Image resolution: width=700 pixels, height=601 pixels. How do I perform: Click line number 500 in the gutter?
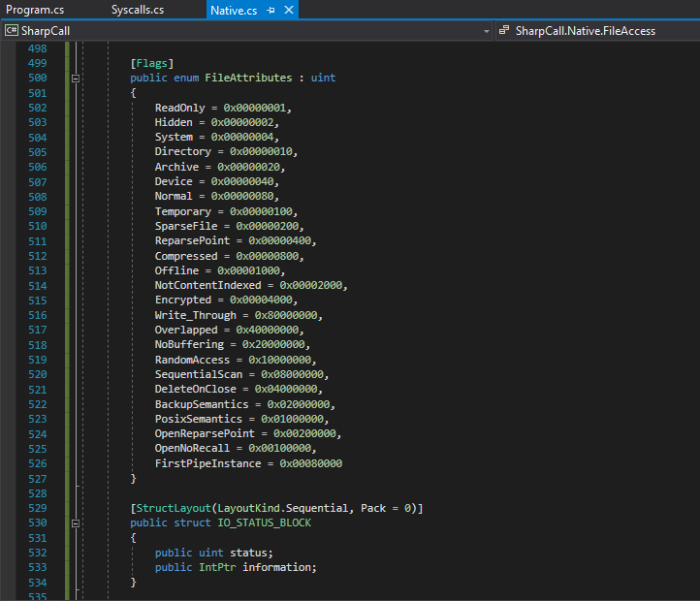pyautogui.click(x=38, y=78)
